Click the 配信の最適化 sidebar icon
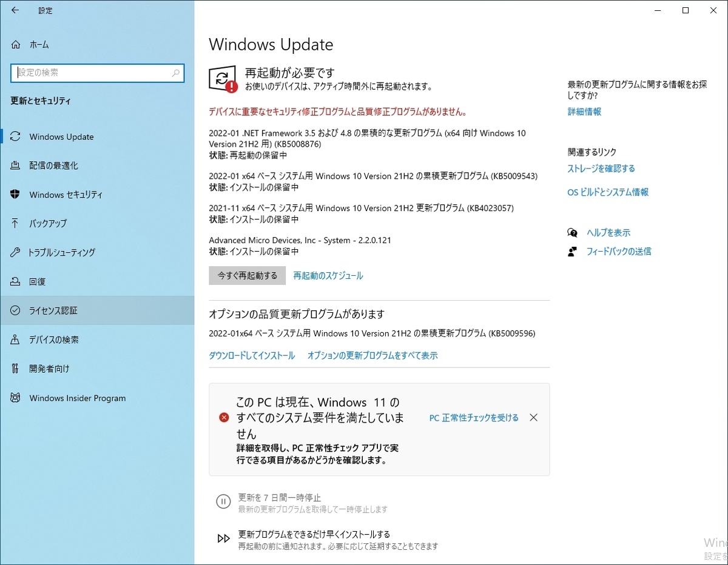Viewport: 728px width, 565px height. click(x=16, y=165)
